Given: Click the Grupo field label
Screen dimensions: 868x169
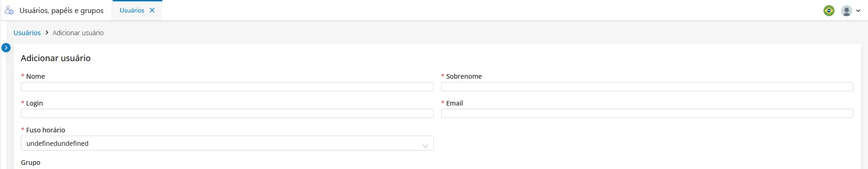Looking at the screenshot, I should [31, 163].
